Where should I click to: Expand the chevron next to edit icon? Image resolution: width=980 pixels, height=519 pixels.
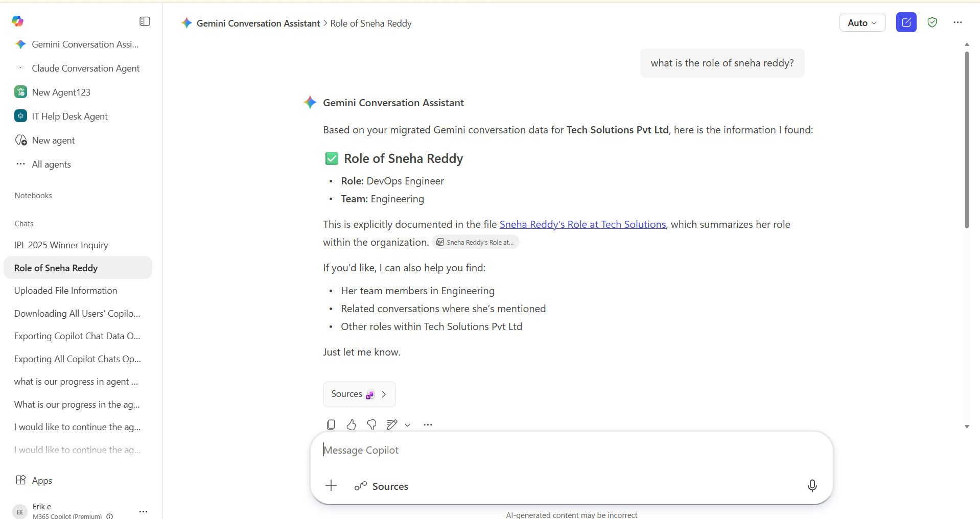tap(407, 425)
